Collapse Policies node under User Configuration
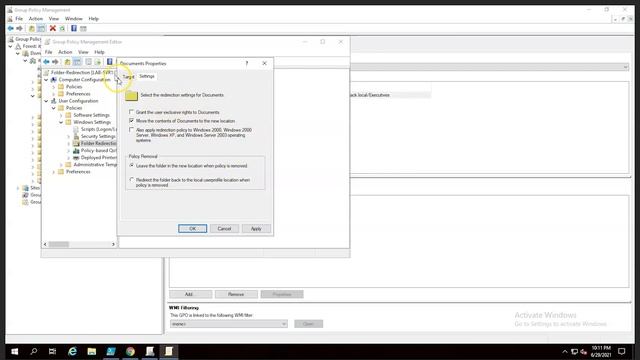 [x=54, y=108]
